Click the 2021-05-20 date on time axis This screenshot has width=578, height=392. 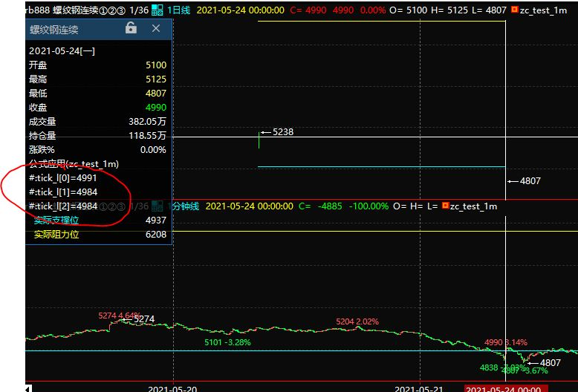click(x=172, y=388)
